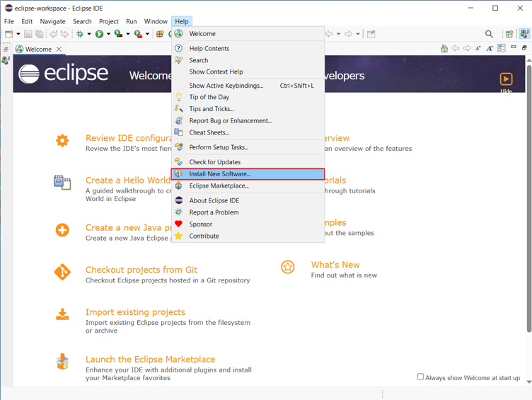Image resolution: width=532 pixels, height=400 pixels.
Task: Select About Eclipse IDE menu item
Action: [x=248, y=200]
